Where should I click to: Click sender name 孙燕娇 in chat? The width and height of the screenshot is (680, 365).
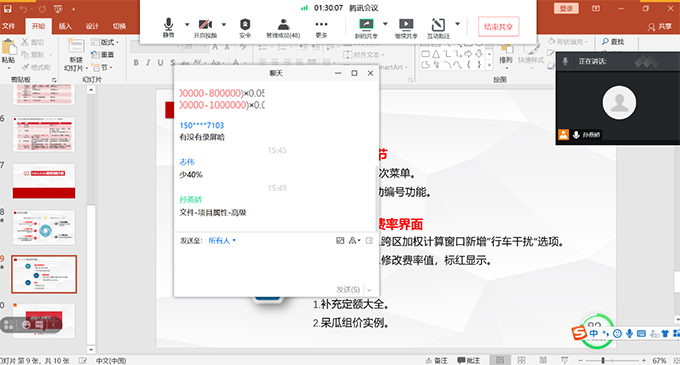point(191,199)
